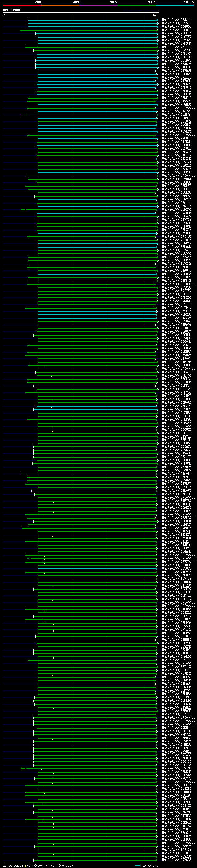Select hit label UniRef100_B4EYS7
Screen dimensions: 197x868
[176, 501]
